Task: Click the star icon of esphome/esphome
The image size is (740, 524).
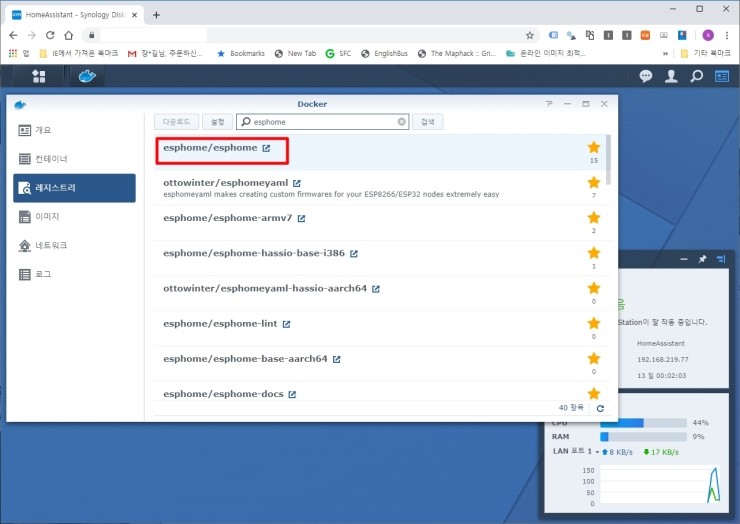Action: click(594, 147)
